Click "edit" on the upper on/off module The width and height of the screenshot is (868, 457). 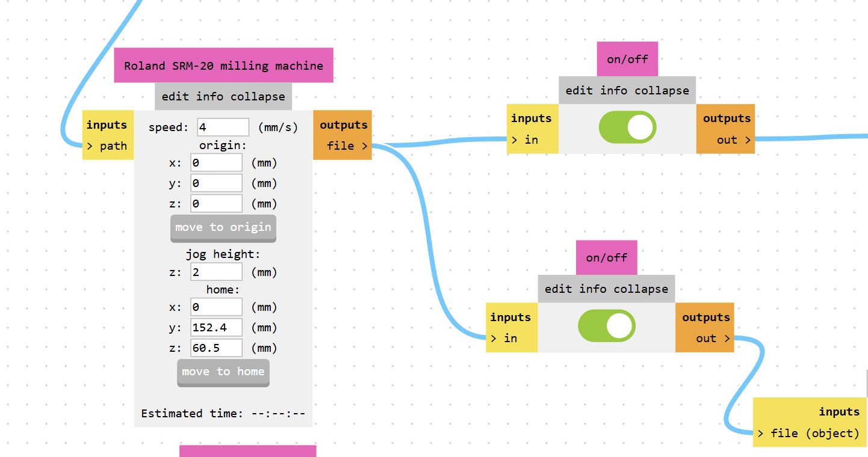pyautogui.click(x=579, y=90)
